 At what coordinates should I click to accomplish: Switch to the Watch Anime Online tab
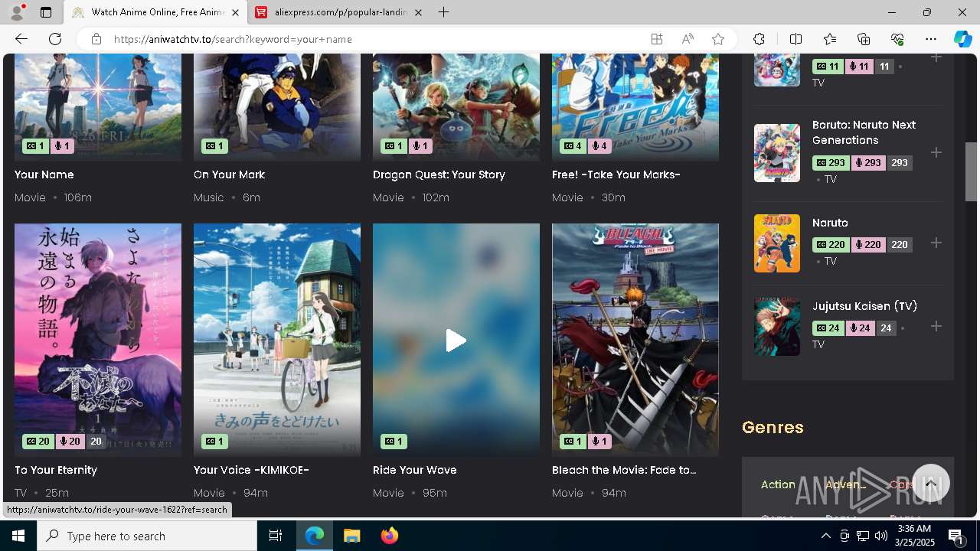[155, 12]
